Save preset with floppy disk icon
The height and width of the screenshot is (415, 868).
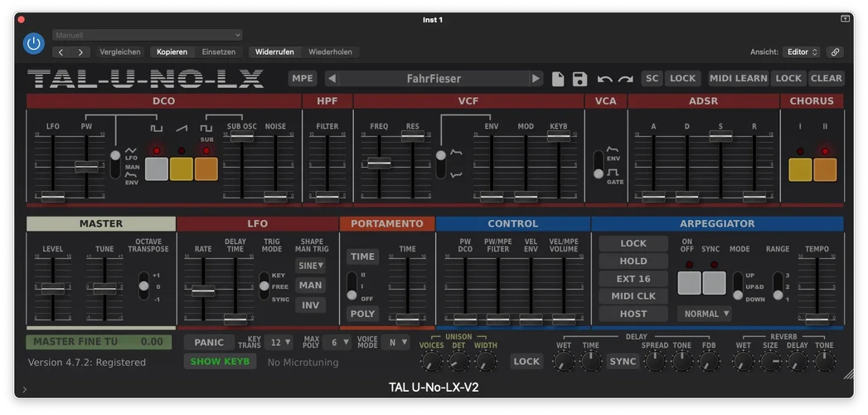579,79
